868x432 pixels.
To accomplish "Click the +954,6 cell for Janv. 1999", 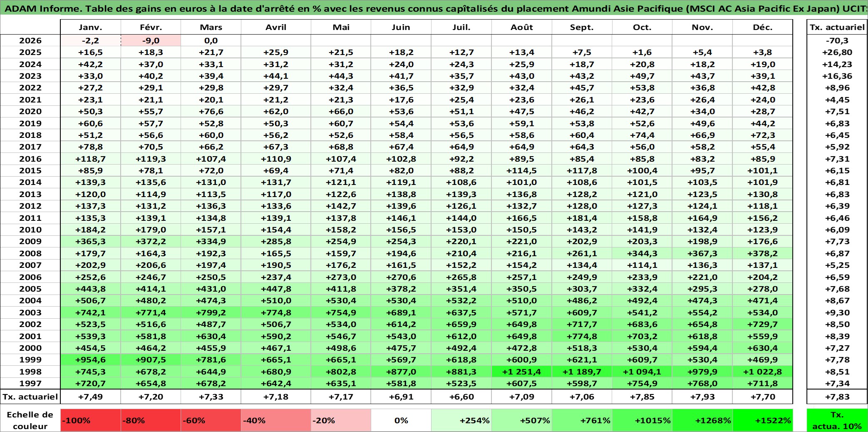I will pyautogui.click(x=90, y=360).
